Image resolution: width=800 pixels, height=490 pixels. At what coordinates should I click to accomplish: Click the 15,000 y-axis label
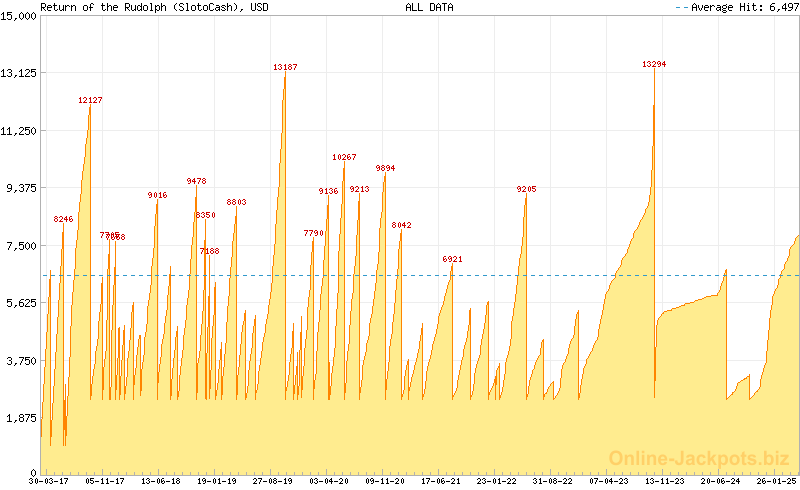click(x=19, y=16)
